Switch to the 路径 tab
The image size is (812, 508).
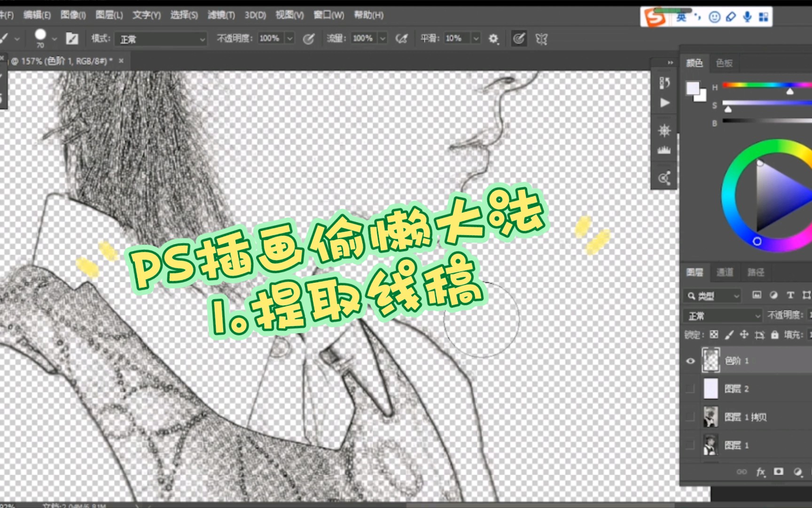[x=756, y=272]
